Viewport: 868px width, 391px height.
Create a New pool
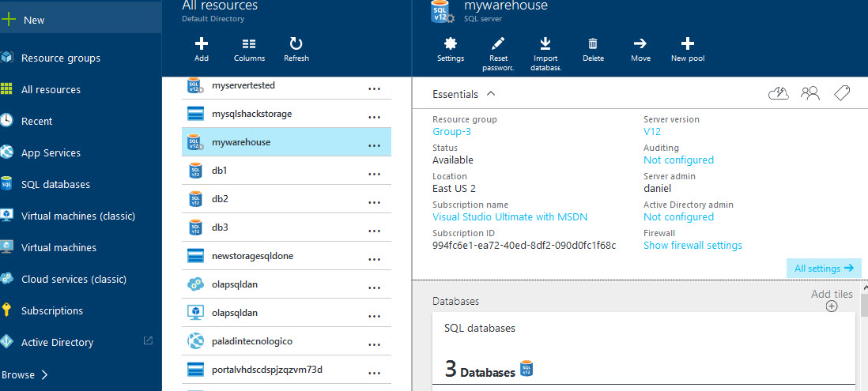click(688, 44)
